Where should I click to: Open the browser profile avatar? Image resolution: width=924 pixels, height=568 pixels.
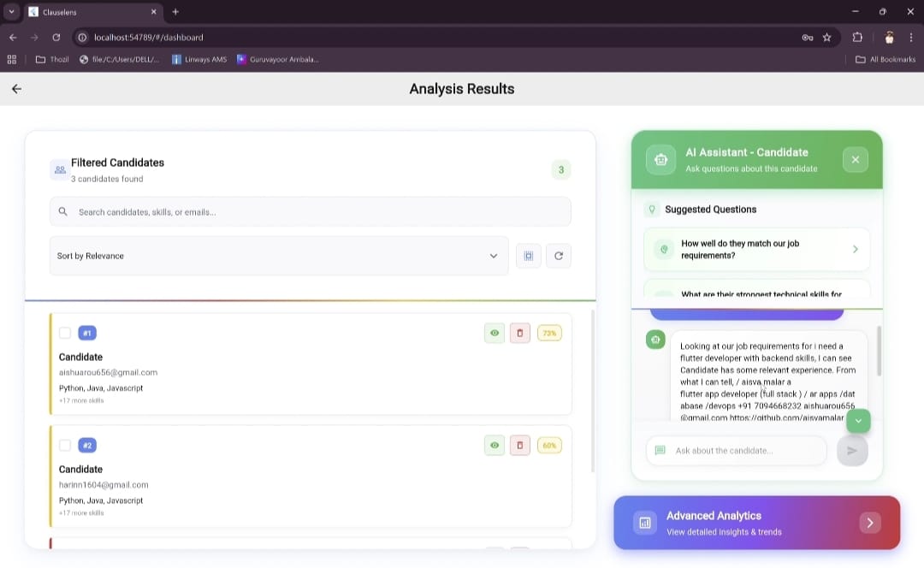pyautogui.click(x=889, y=37)
